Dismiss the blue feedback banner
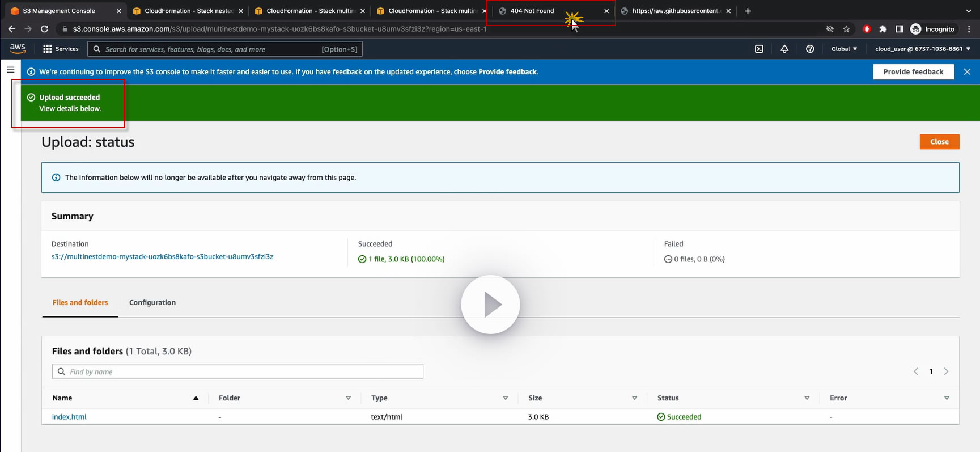This screenshot has width=980, height=452. (x=967, y=72)
